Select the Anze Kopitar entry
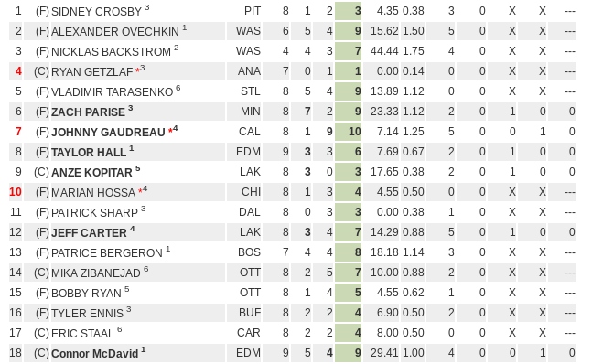The height and width of the screenshot is (364, 592). [91, 173]
